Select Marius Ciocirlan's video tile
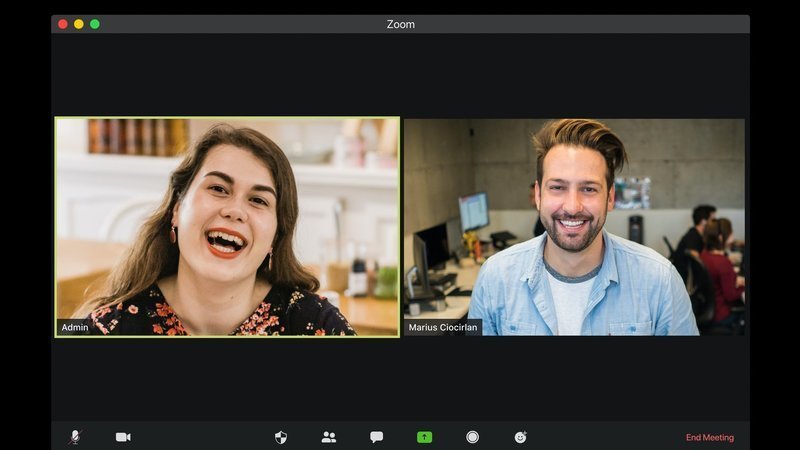 click(574, 227)
